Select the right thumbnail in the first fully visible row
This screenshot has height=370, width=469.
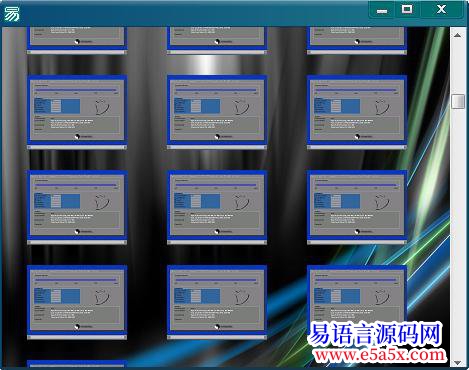pyautogui.click(x=357, y=112)
